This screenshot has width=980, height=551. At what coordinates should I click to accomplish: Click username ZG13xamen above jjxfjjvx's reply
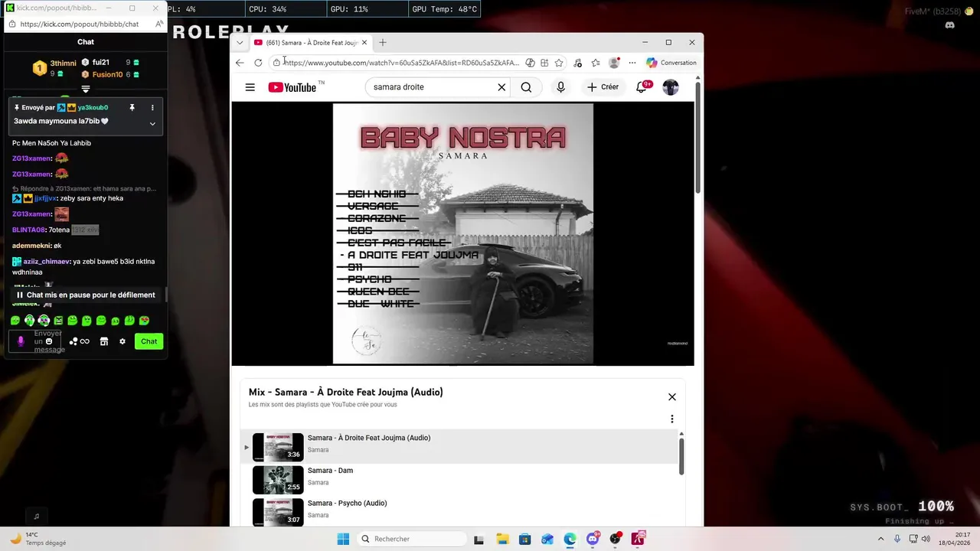point(31,174)
